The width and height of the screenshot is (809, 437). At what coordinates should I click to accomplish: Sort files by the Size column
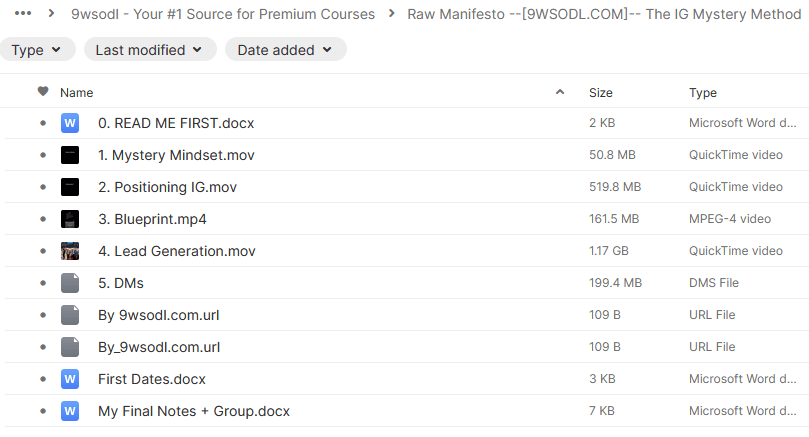(600, 93)
